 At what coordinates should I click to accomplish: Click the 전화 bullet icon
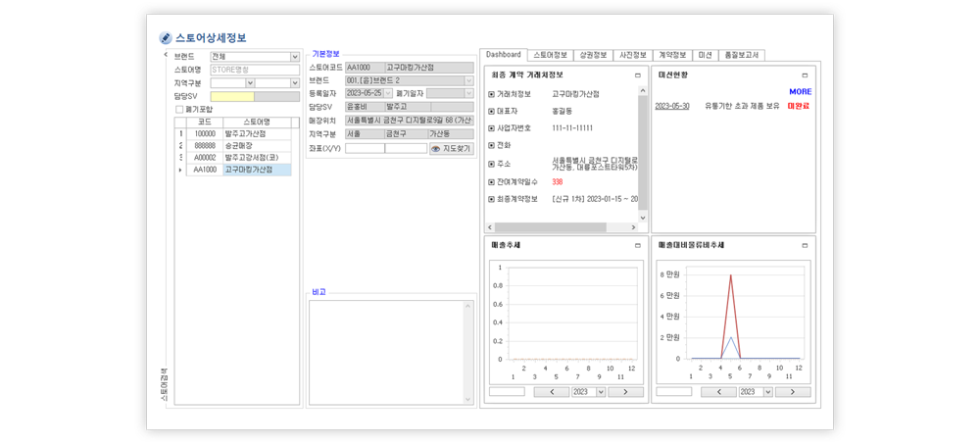491,146
